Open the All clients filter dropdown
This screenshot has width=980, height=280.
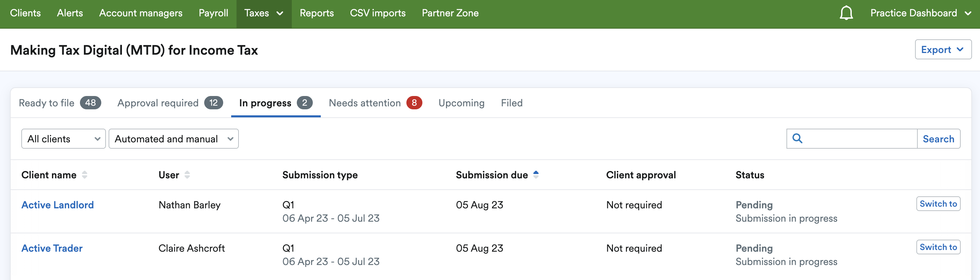click(x=64, y=139)
